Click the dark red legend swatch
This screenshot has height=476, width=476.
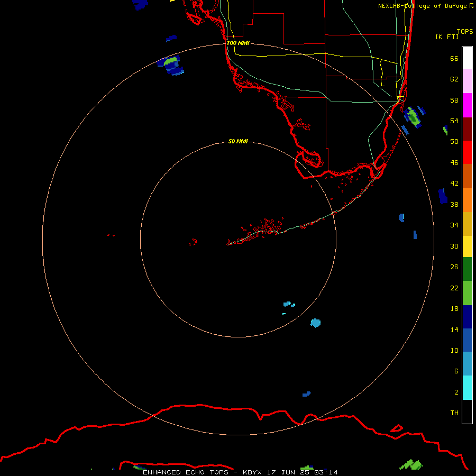click(467, 129)
